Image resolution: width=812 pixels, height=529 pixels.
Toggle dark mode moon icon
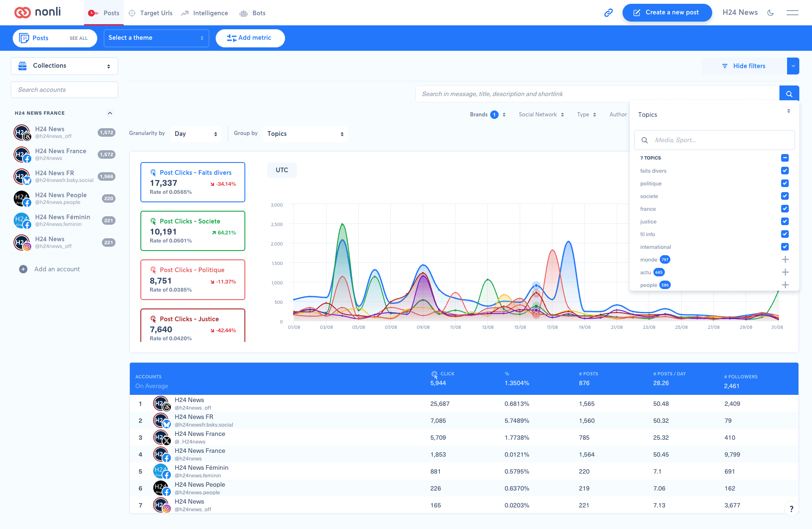(771, 13)
